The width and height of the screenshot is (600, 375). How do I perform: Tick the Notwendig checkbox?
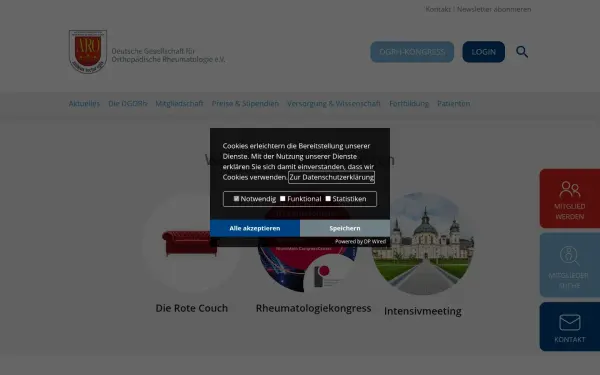click(236, 199)
